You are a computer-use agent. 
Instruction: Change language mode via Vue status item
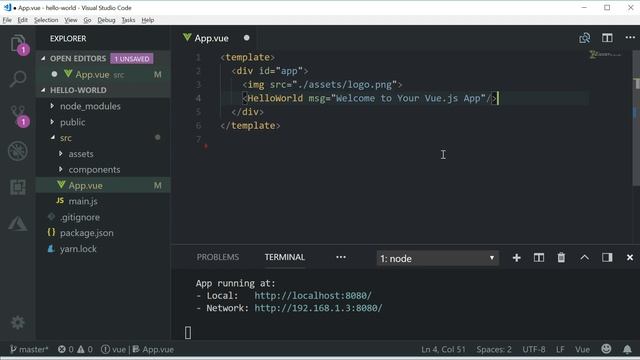582,349
